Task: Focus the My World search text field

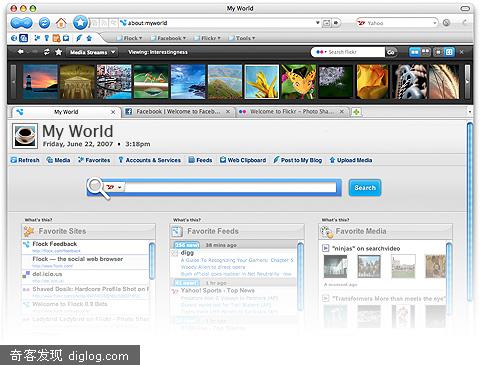Action: (x=231, y=187)
